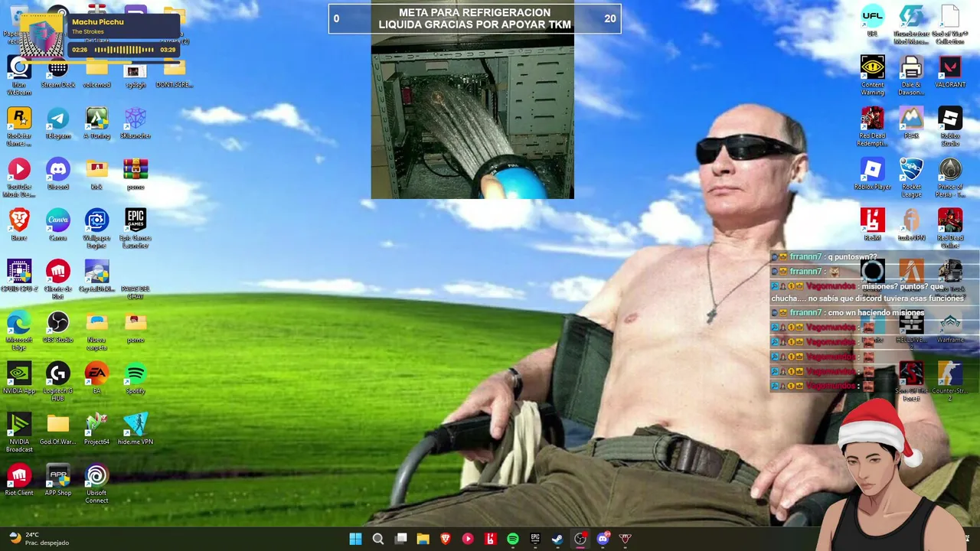Open the UFL game desktop shortcut
Image resolution: width=980 pixels, height=551 pixels.
coord(872,21)
